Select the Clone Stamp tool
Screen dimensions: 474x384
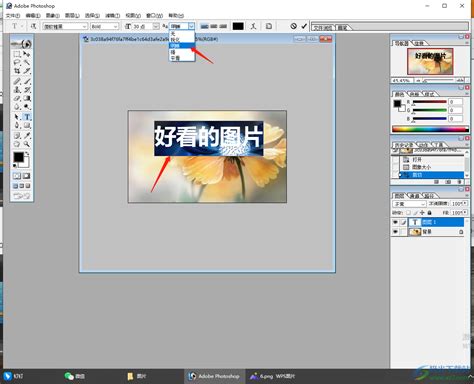[x=17, y=90]
